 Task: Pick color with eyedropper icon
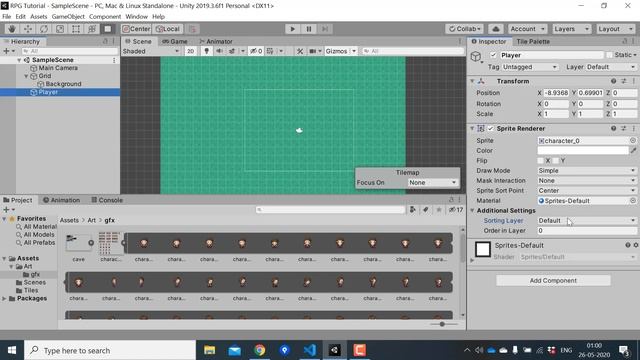pyautogui.click(x=633, y=151)
